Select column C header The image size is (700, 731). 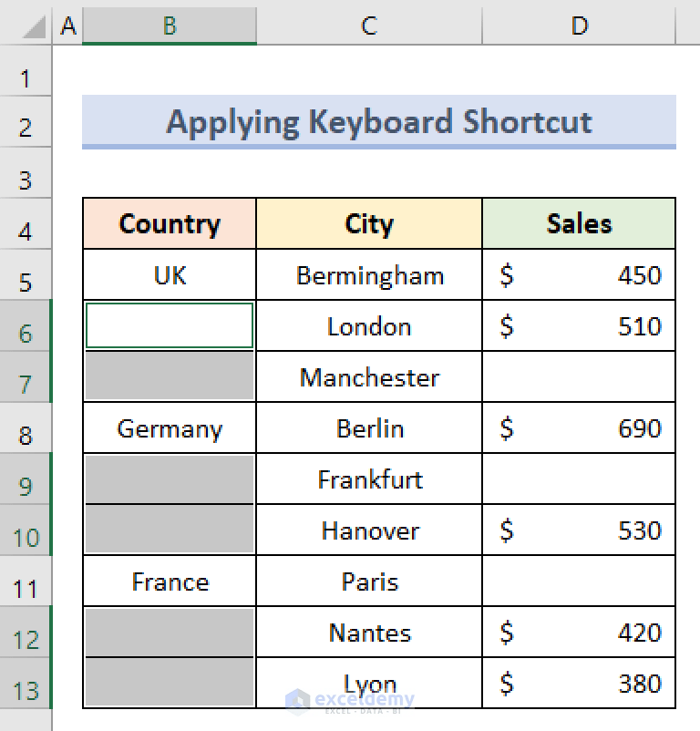click(x=367, y=26)
